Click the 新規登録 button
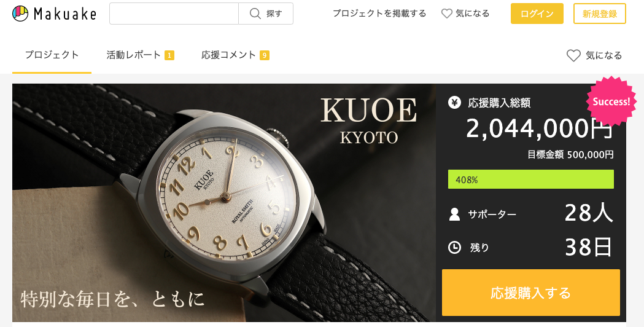This screenshot has height=327, width=644. [x=600, y=14]
